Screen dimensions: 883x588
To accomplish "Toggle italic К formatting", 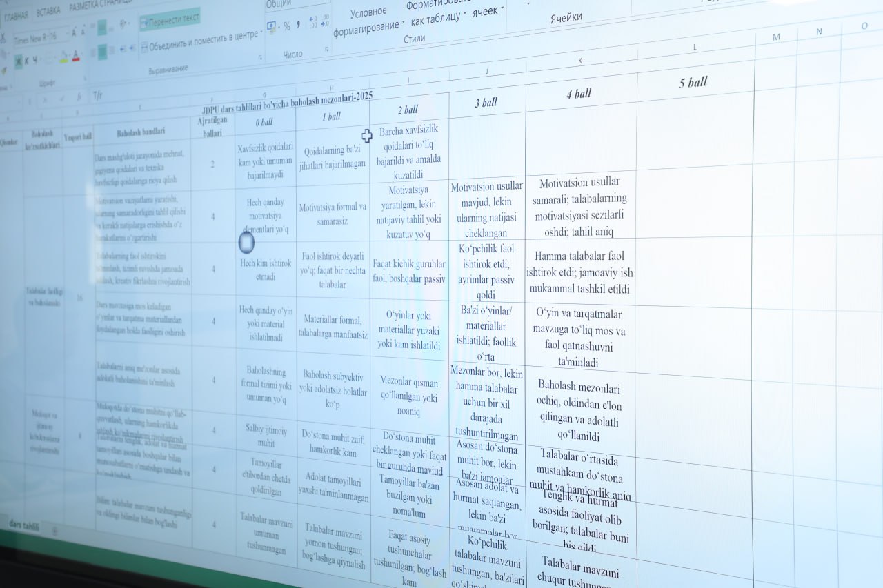I will pos(27,61).
